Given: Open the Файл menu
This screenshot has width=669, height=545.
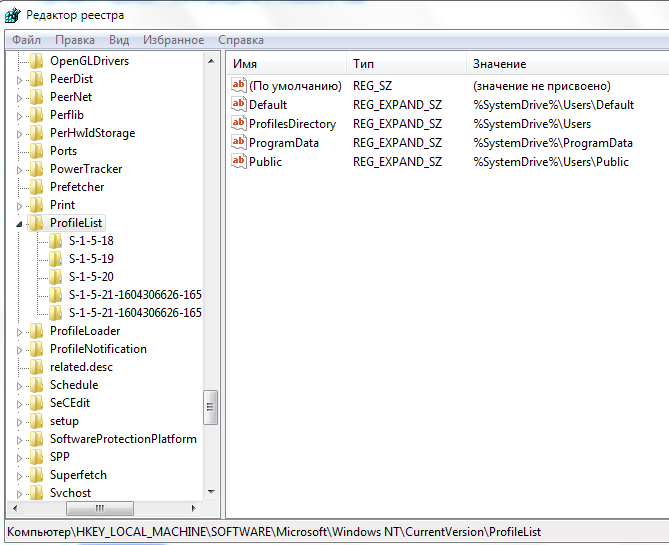Looking at the screenshot, I should point(26,40).
